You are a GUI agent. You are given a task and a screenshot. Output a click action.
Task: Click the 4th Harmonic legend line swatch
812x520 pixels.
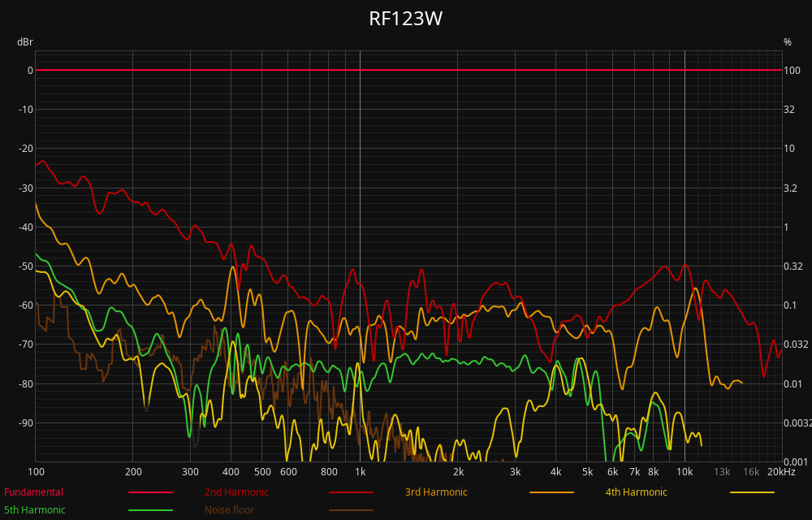click(752, 492)
